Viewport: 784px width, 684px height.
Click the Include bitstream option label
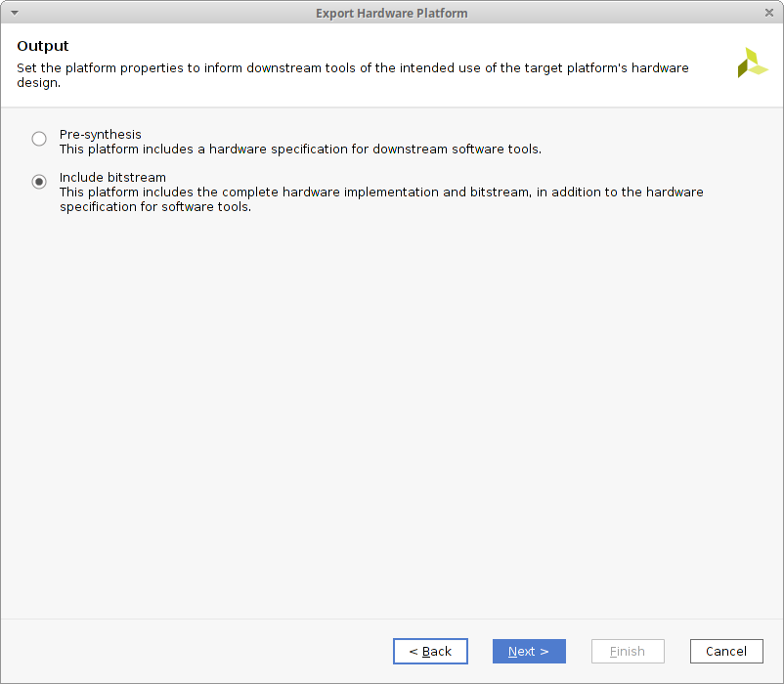coord(112,178)
